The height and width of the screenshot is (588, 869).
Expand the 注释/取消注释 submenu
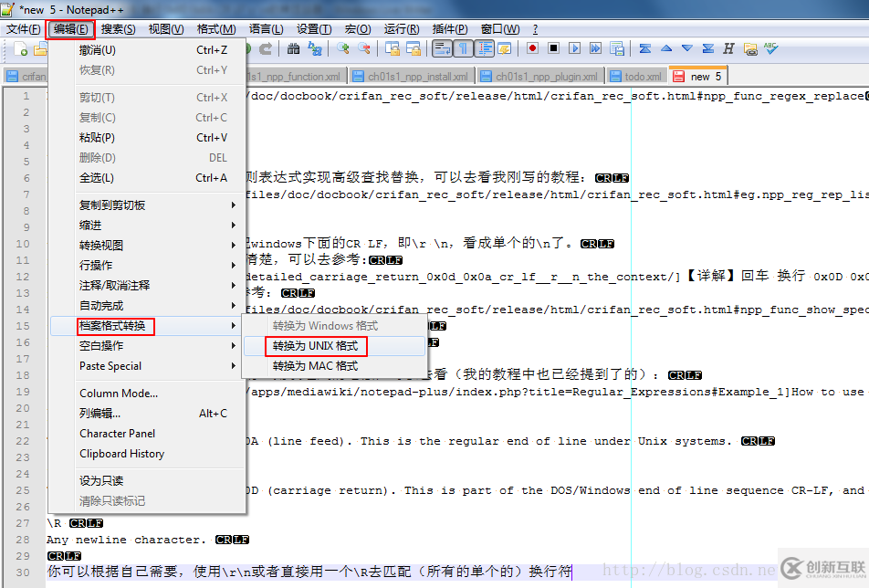tap(148, 286)
